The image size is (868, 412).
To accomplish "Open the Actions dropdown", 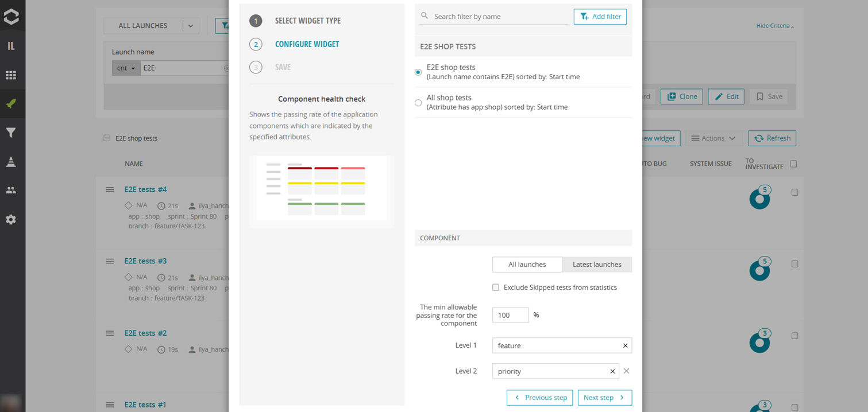I will click(x=713, y=138).
